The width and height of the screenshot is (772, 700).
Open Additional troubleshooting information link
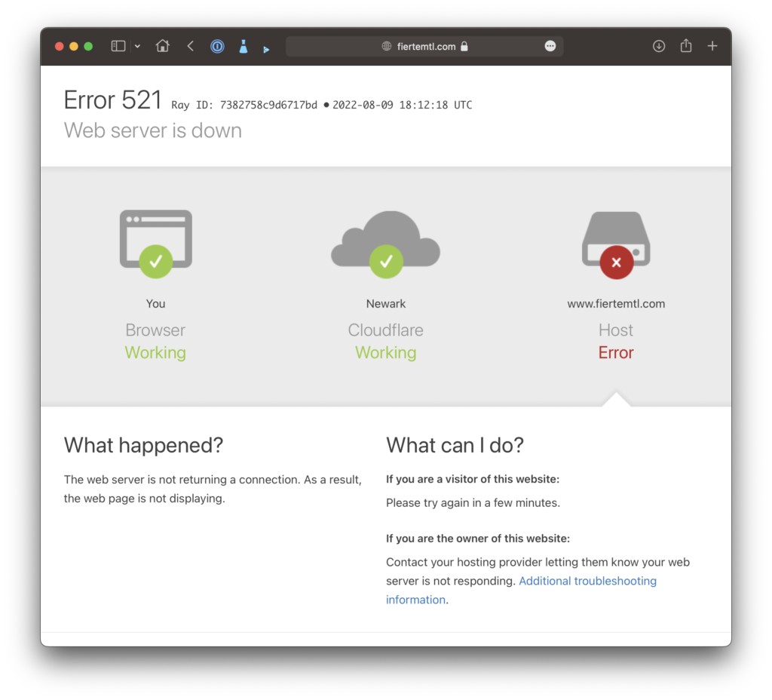pos(522,590)
